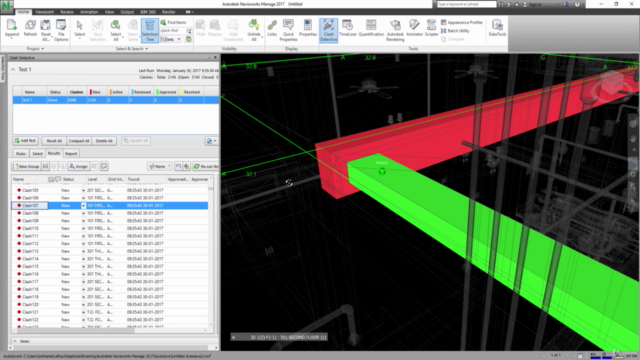Click the Quick Find input field
This screenshot has width=640, height=360.
tap(173, 31)
